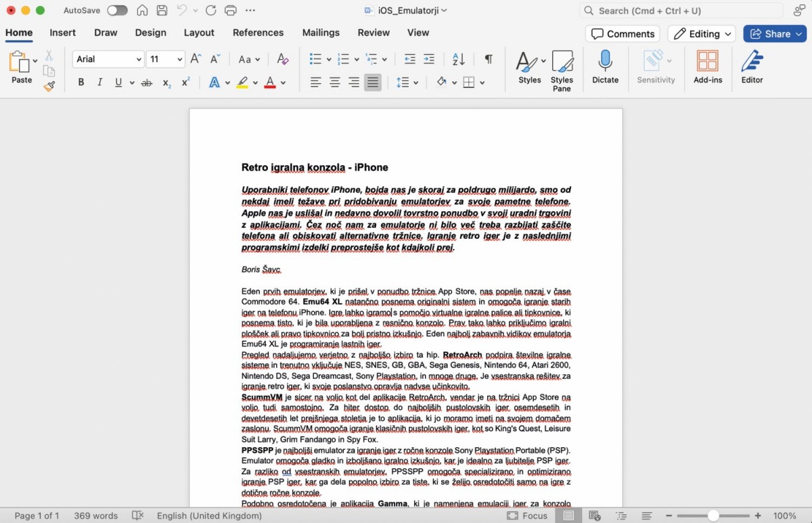Expand the borders dropdown arrow
The width and height of the screenshot is (812, 523).
click(482, 83)
